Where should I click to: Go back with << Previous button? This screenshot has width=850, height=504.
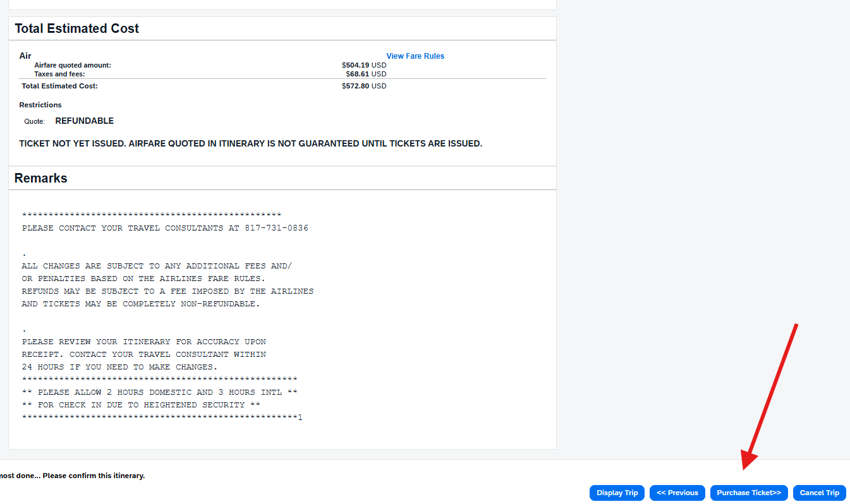677,493
